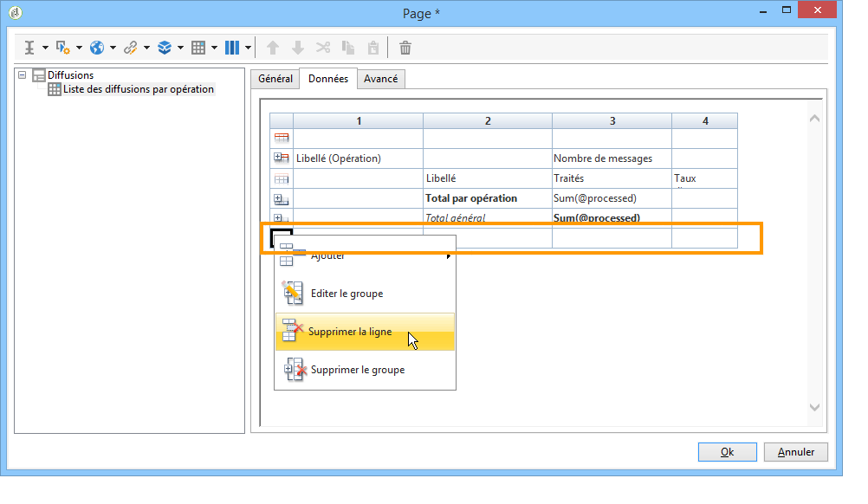
Task: Open the dropdown next to the blue box icon
Action: pos(180,48)
